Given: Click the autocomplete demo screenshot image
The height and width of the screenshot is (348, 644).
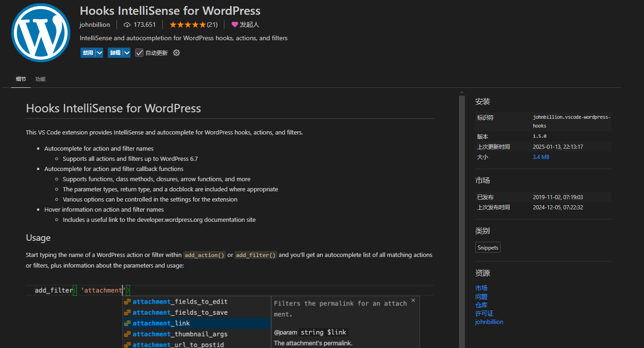Looking at the screenshot, I should coord(230,316).
